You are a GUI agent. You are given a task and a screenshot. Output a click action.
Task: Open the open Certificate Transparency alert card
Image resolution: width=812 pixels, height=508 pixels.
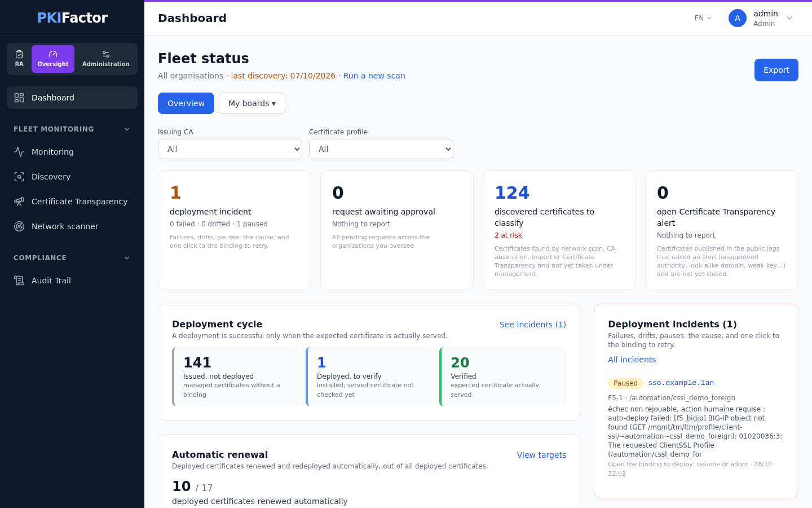tap(722, 230)
